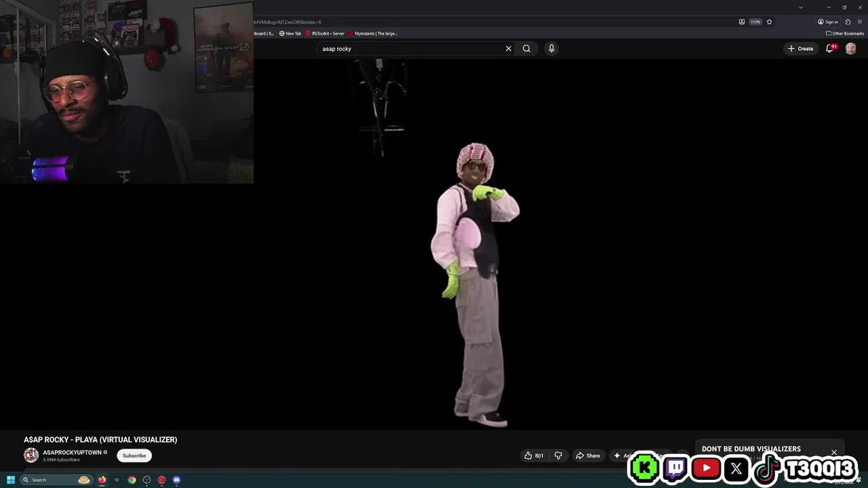Click the DONT BE DUMB VISUALIZERS playlist title

click(x=751, y=449)
